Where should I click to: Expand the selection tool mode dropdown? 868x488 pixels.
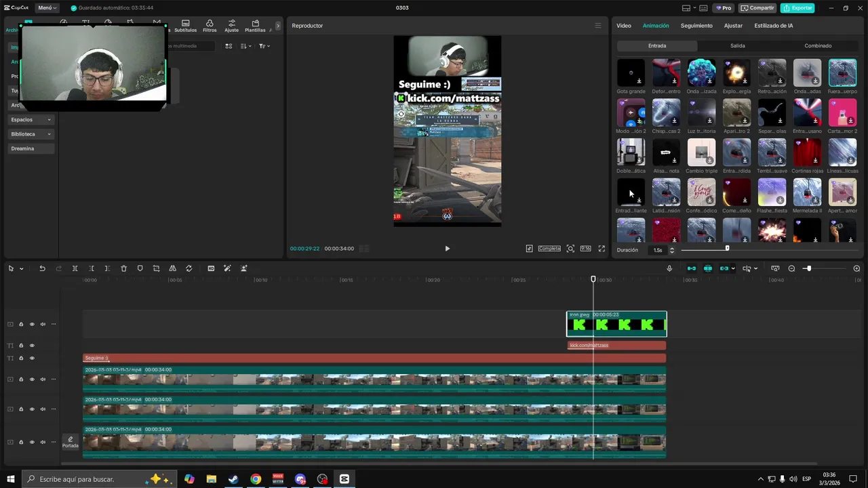22,269
